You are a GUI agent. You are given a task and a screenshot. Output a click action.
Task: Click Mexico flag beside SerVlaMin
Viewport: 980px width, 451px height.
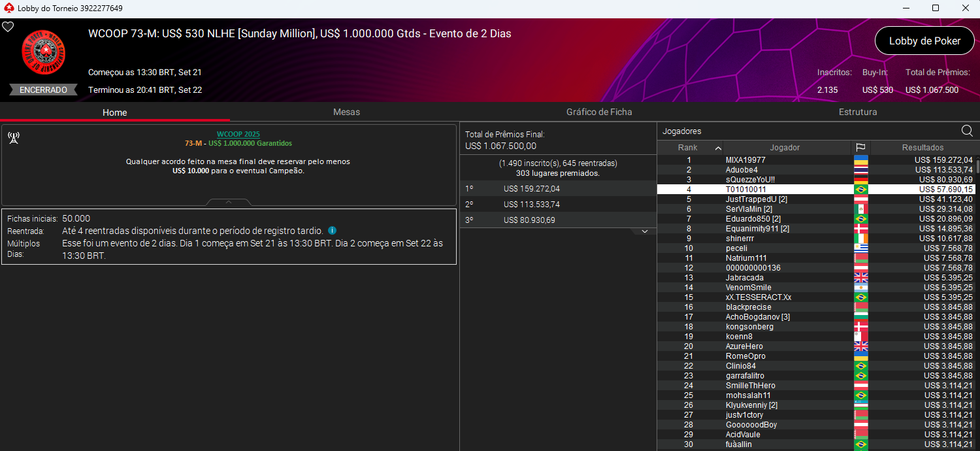[860, 209]
